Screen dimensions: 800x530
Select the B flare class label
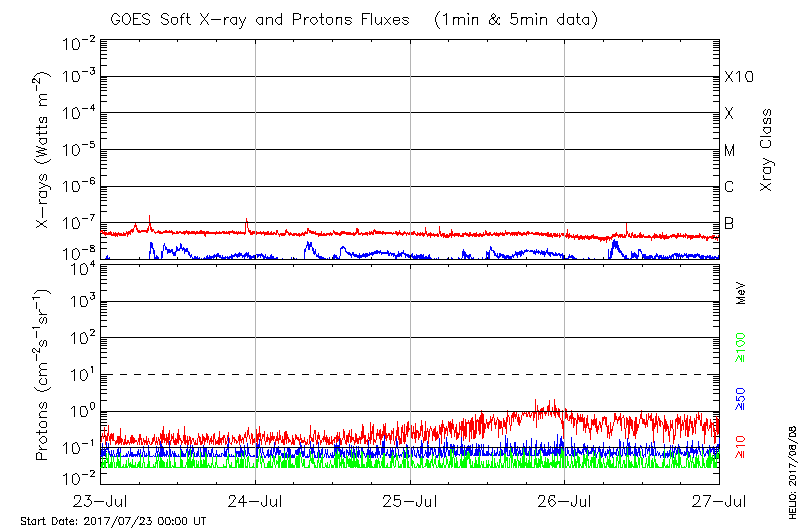pyautogui.click(x=729, y=223)
